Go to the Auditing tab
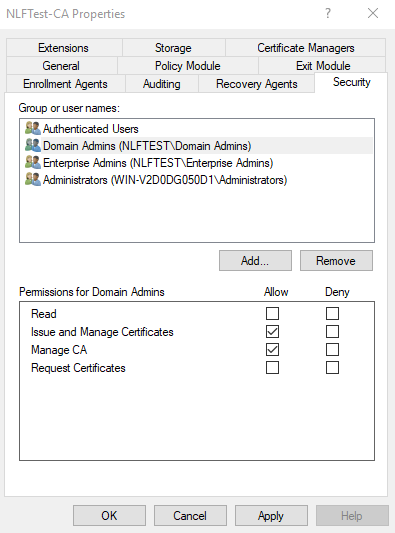The image size is (395, 533). [162, 84]
